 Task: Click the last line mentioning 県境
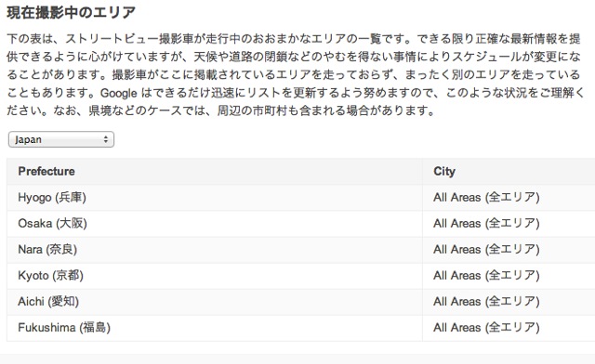click(220, 110)
